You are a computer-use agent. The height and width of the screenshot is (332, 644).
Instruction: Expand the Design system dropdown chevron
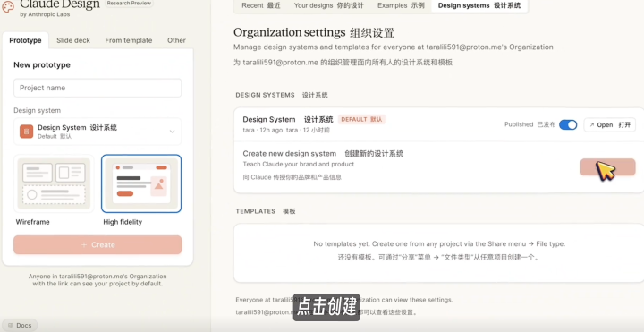172,132
